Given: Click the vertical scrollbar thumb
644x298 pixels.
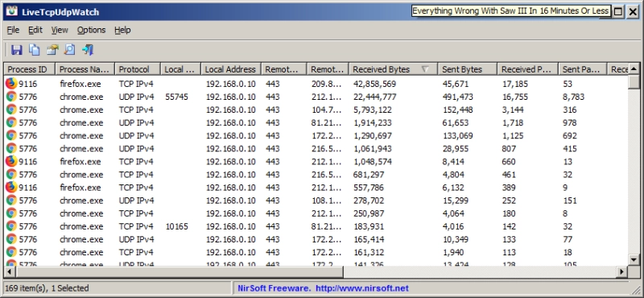Looking at the screenshot, I should tap(634, 81).
